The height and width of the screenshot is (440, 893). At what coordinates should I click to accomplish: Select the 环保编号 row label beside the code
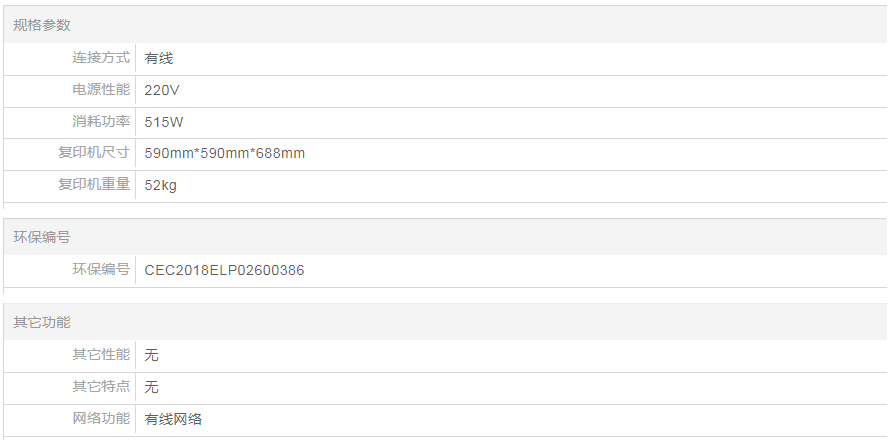101,269
